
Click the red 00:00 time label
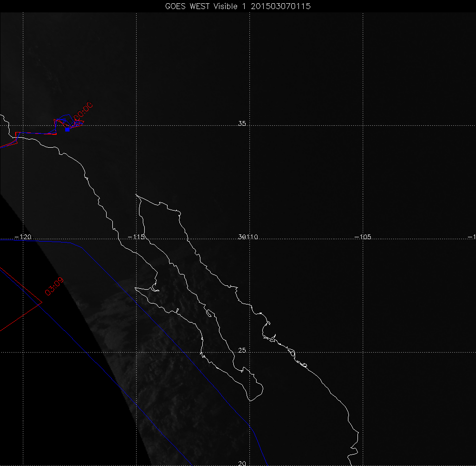click(x=81, y=111)
